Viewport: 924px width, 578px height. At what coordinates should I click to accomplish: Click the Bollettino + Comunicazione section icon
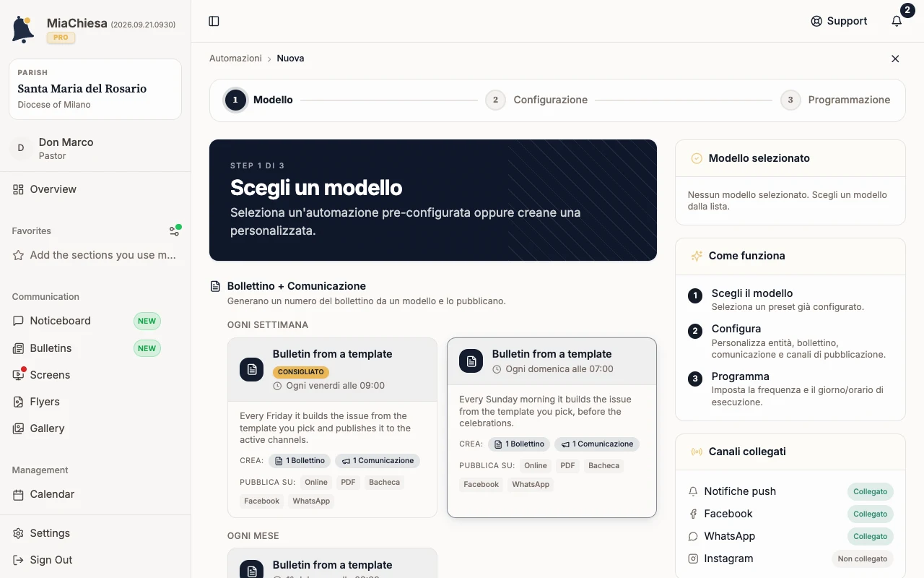coord(215,286)
